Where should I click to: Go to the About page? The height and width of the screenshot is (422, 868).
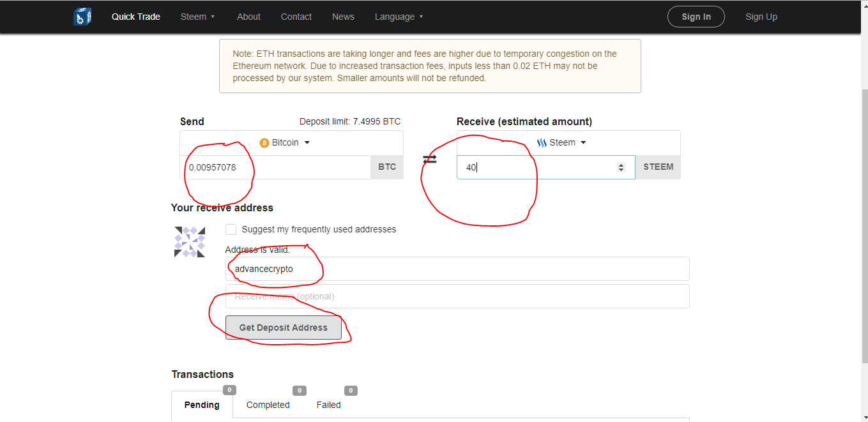(x=248, y=17)
